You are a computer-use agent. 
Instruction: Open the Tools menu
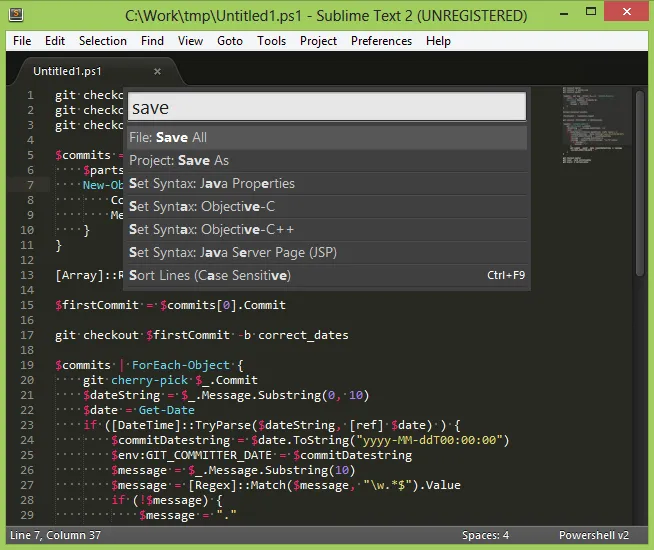[x=271, y=41]
